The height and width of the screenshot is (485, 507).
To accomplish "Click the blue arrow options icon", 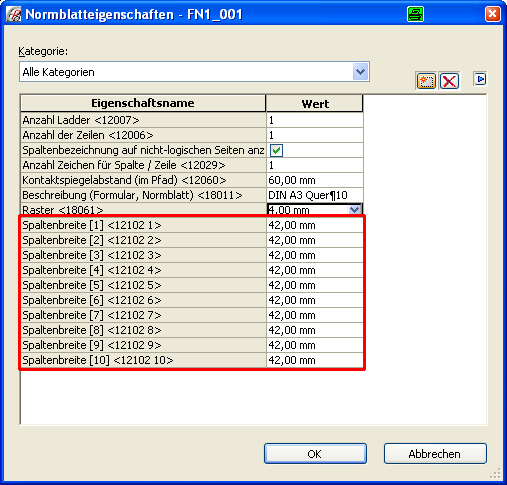I will 480,79.
